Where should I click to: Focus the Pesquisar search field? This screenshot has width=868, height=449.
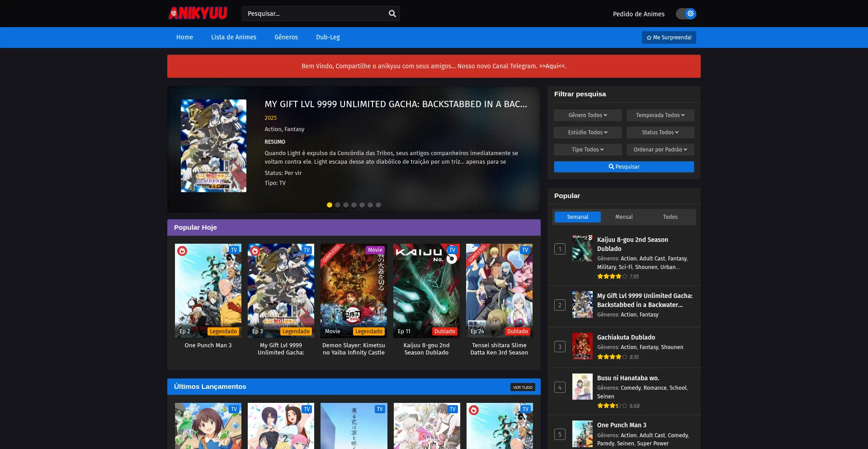[x=314, y=14]
